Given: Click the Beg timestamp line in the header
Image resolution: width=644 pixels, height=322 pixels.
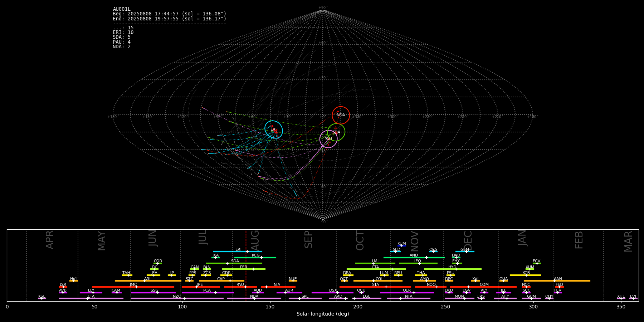Looking at the screenshot, I should [x=170, y=14].
